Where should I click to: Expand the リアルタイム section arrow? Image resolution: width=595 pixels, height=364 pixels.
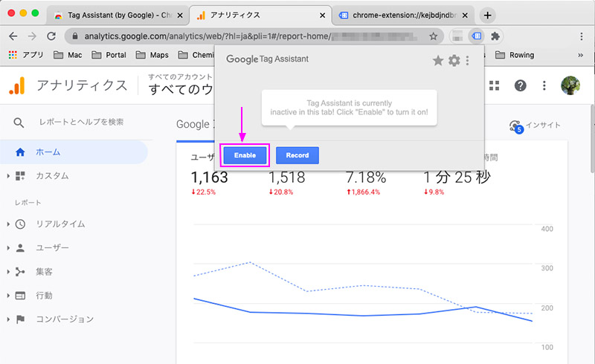coord(8,224)
